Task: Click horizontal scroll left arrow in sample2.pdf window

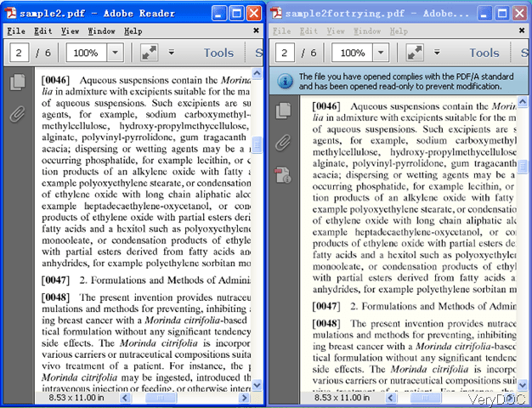Action: (125, 398)
